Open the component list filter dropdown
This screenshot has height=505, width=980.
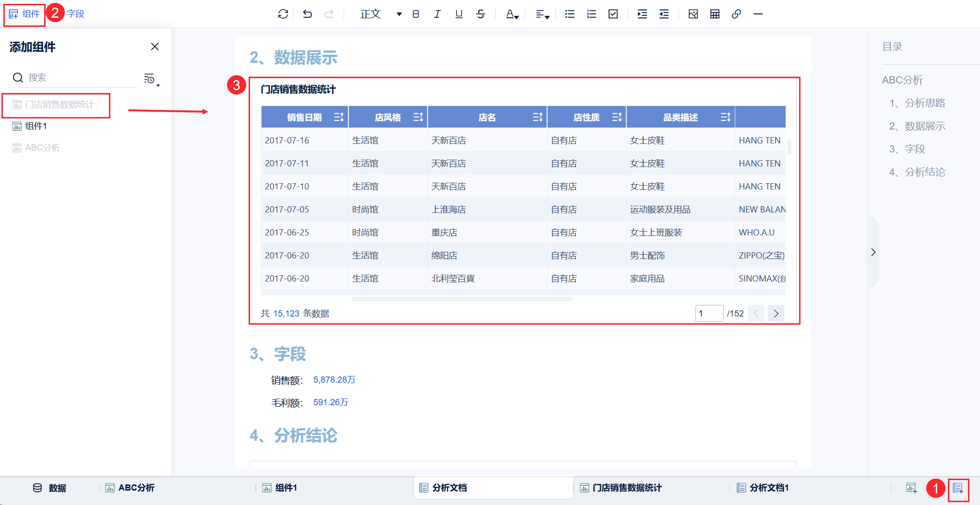(152, 79)
